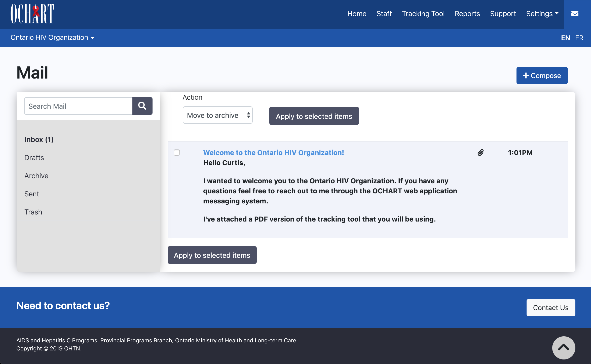Click the search mail icon
The image size is (591, 364).
click(142, 105)
